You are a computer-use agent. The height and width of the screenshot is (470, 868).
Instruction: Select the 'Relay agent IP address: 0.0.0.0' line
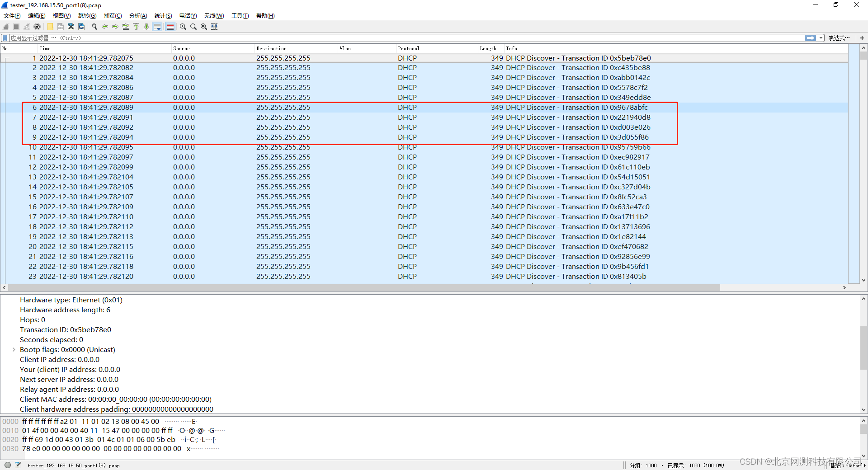pyautogui.click(x=69, y=390)
